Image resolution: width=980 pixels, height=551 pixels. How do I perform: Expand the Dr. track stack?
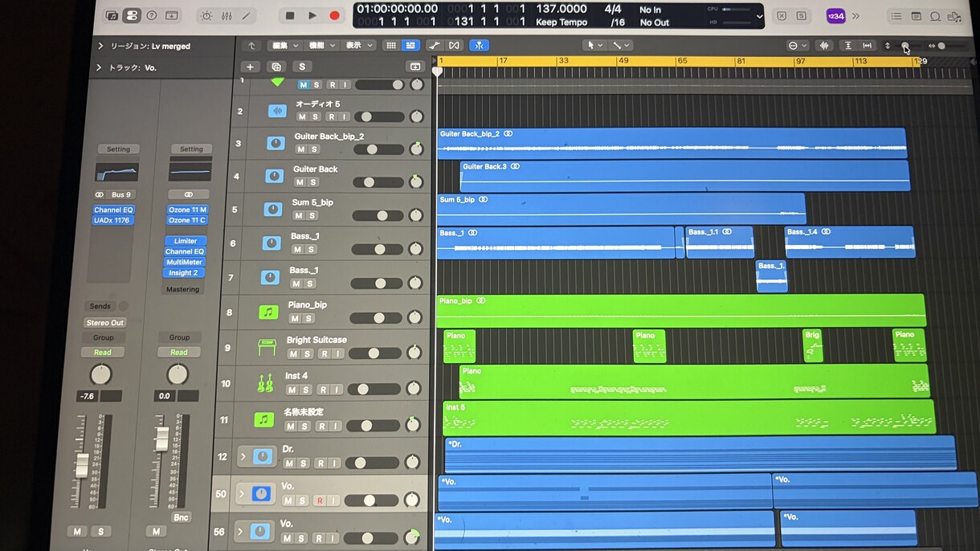243,457
